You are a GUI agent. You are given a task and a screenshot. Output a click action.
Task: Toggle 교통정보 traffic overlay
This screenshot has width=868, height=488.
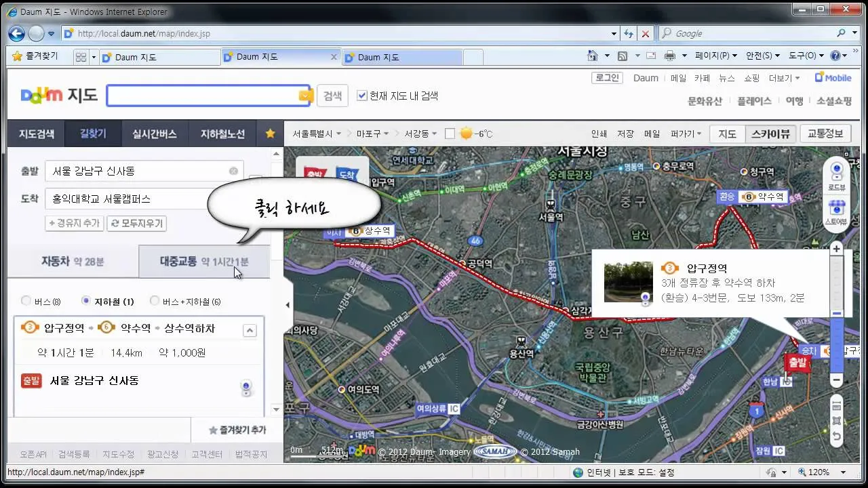pyautogui.click(x=825, y=134)
